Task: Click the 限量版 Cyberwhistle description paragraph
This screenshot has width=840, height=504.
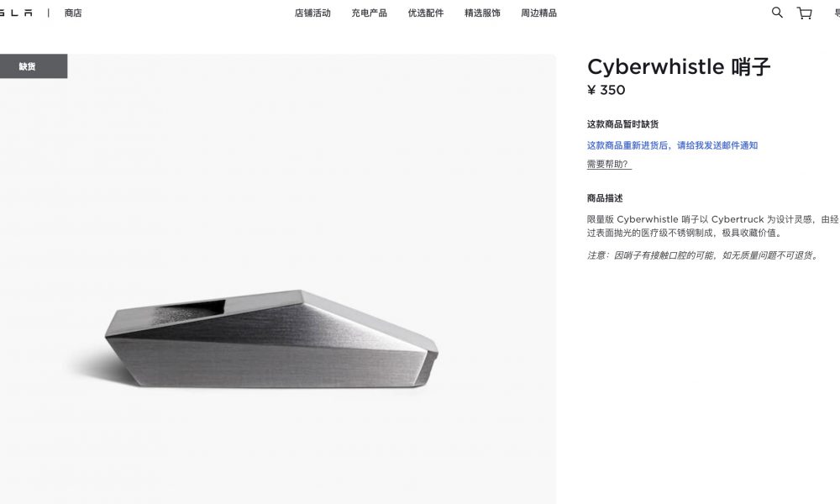Action: click(x=712, y=226)
